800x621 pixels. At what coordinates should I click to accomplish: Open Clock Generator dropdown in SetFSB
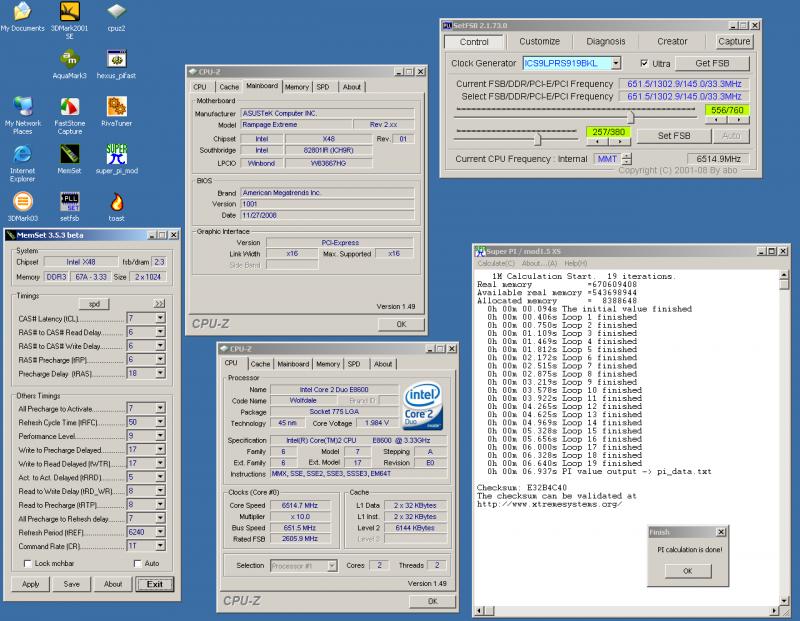tap(616, 63)
